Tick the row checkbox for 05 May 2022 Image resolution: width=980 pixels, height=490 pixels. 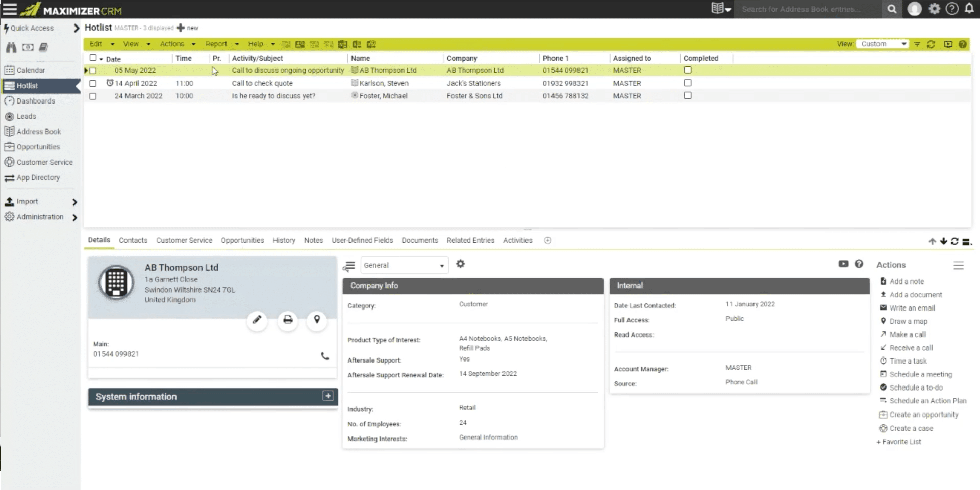point(93,71)
